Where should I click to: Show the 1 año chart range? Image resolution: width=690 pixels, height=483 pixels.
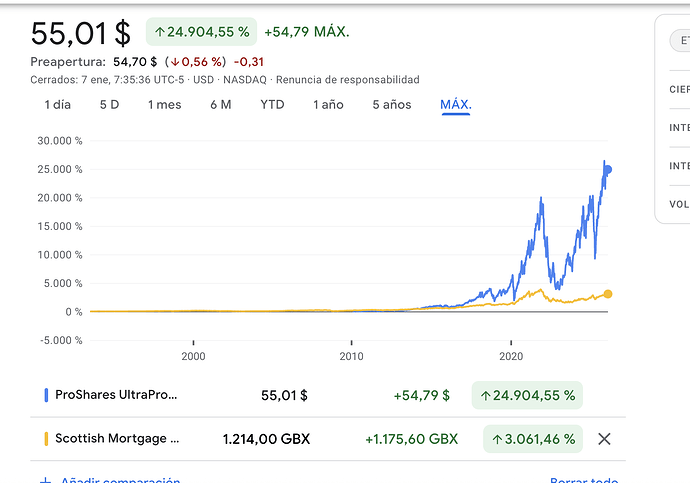(x=329, y=105)
